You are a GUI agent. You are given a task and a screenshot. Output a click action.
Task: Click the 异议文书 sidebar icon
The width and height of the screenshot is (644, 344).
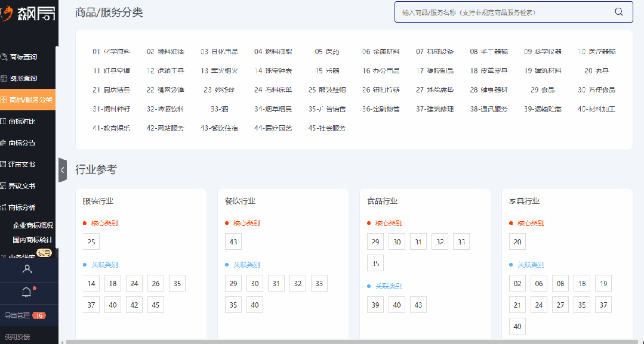tap(4, 186)
